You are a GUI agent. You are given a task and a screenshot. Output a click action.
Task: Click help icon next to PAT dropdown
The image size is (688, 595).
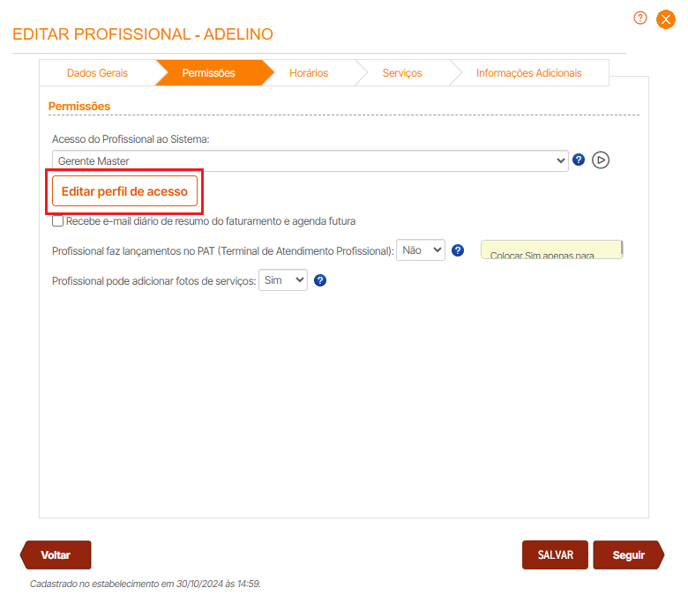(x=458, y=251)
